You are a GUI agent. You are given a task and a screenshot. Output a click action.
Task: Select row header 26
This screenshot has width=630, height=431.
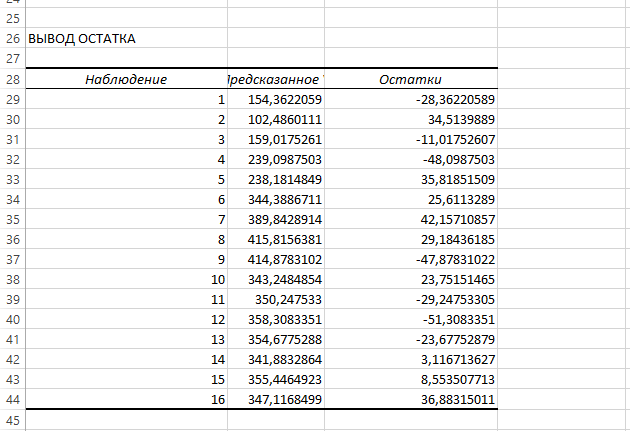(x=12, y=38)
